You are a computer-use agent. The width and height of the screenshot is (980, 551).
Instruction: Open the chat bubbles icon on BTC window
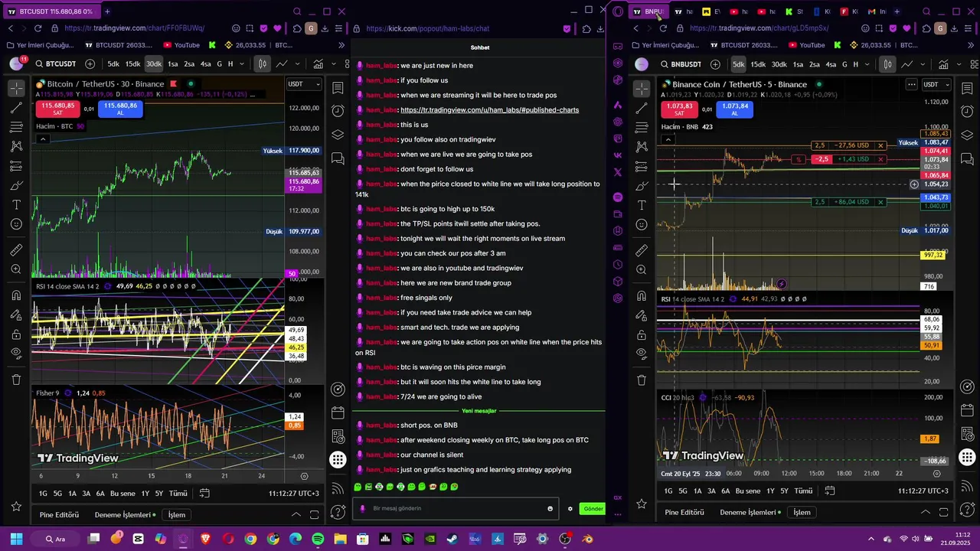coord(338,158)
